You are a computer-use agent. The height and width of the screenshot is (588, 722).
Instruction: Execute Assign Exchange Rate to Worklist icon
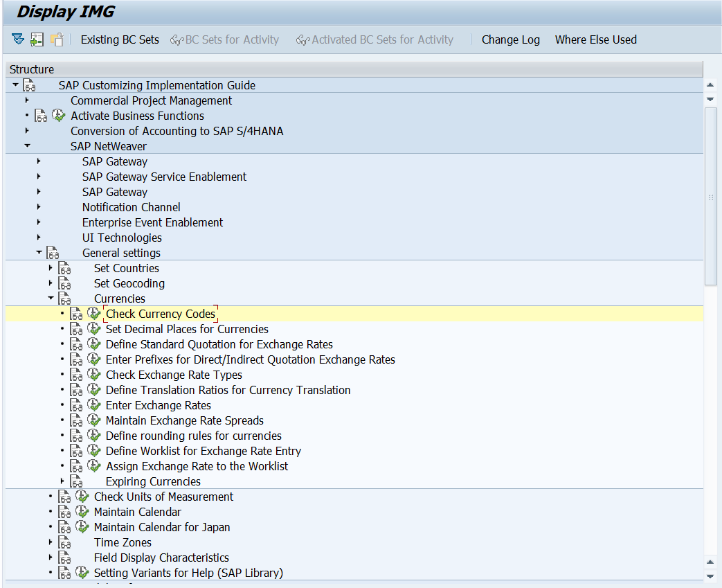coord(94,465)
